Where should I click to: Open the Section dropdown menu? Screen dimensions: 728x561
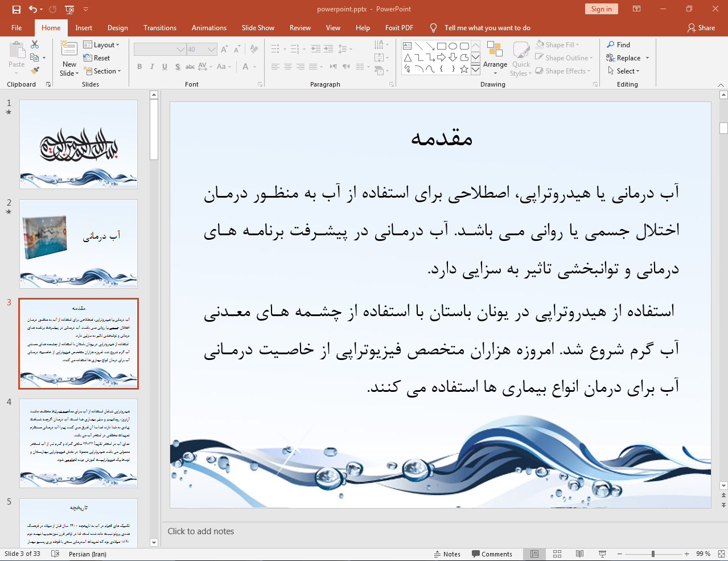tap(102, 71)
